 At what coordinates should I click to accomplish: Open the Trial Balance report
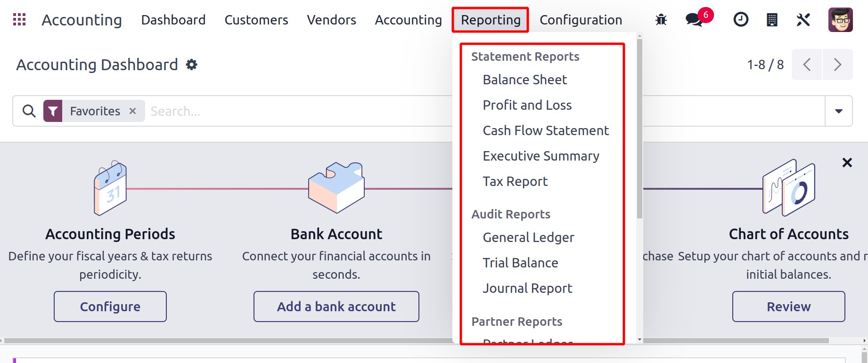520,263
